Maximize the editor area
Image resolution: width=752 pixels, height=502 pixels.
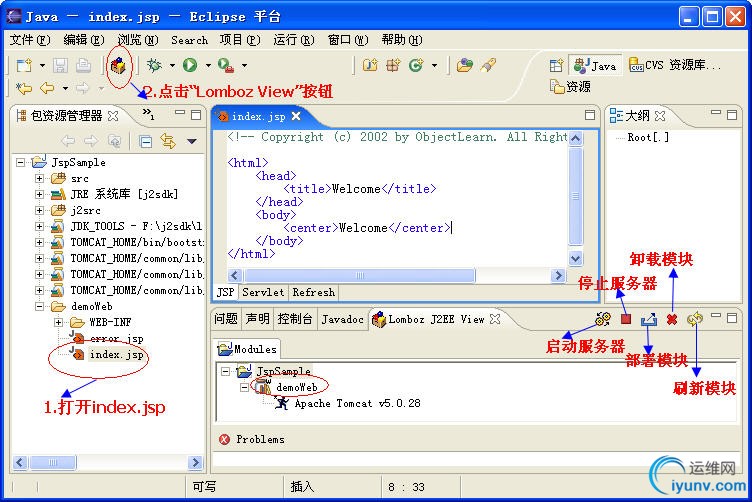(590, 115)
